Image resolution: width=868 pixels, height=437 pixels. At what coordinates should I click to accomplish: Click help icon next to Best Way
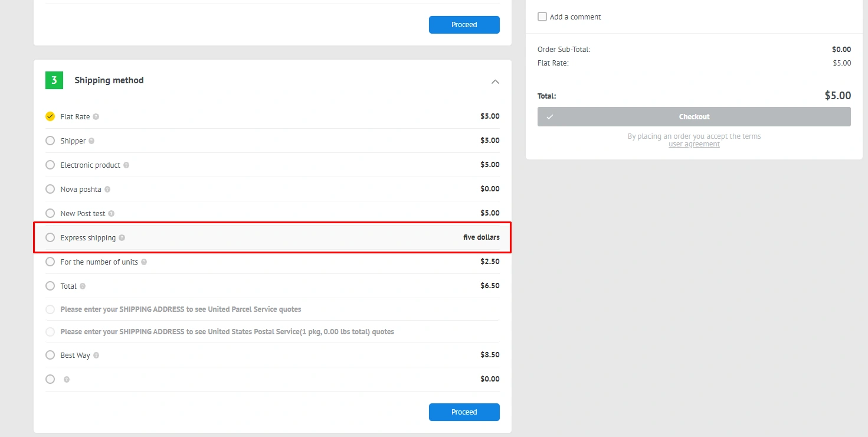point(96,356)
